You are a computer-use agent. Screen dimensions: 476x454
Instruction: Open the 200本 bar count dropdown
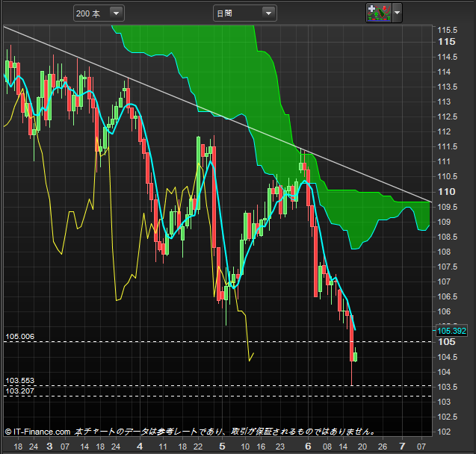pos(99,13)
